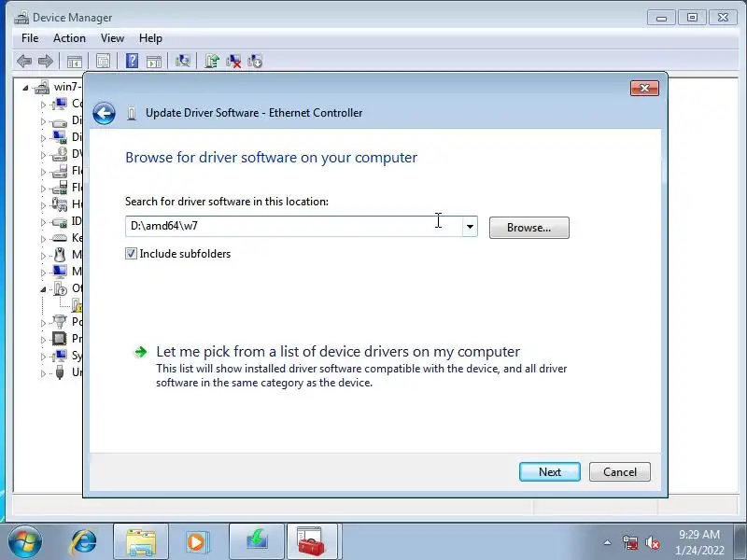Click the Browse... button
The height and width of the screenshot is (560, 747).
coord(529,228)
